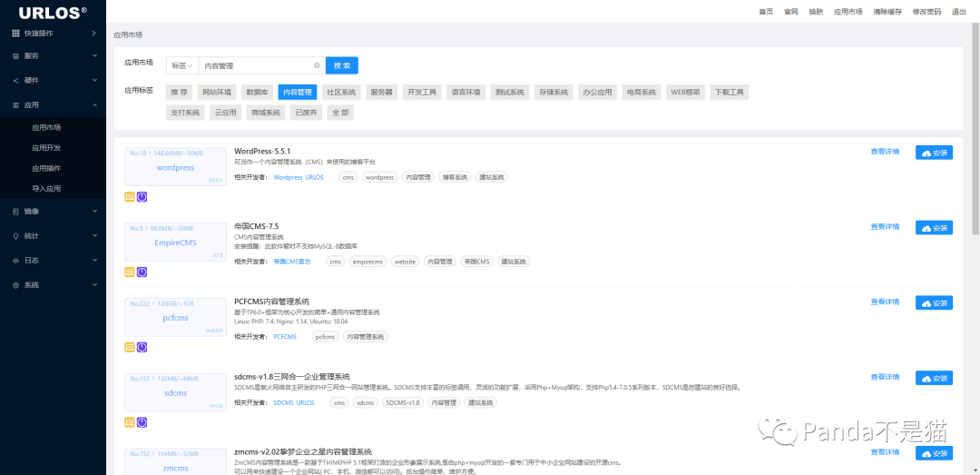This screenshot has width=980, height=475.
Task: Click the 应用 sidebar icon
Action: point(16,105)
